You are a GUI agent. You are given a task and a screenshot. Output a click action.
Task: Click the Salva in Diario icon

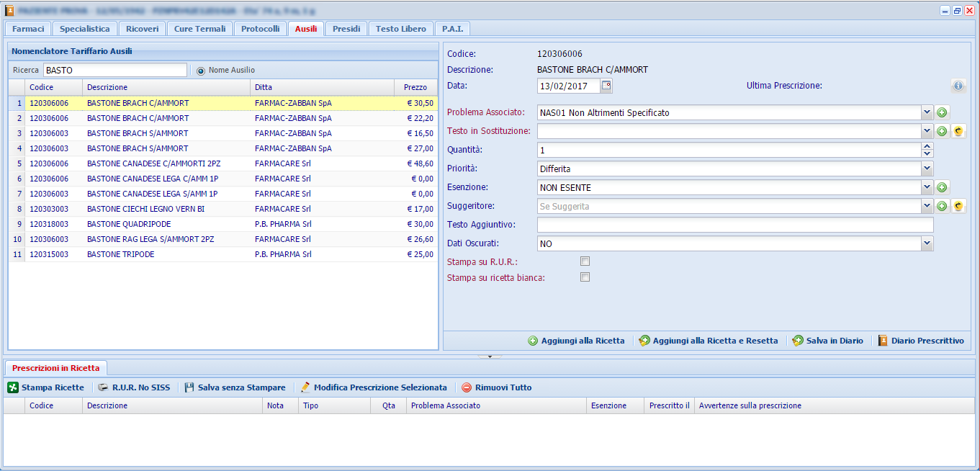(x=798, y=341)
